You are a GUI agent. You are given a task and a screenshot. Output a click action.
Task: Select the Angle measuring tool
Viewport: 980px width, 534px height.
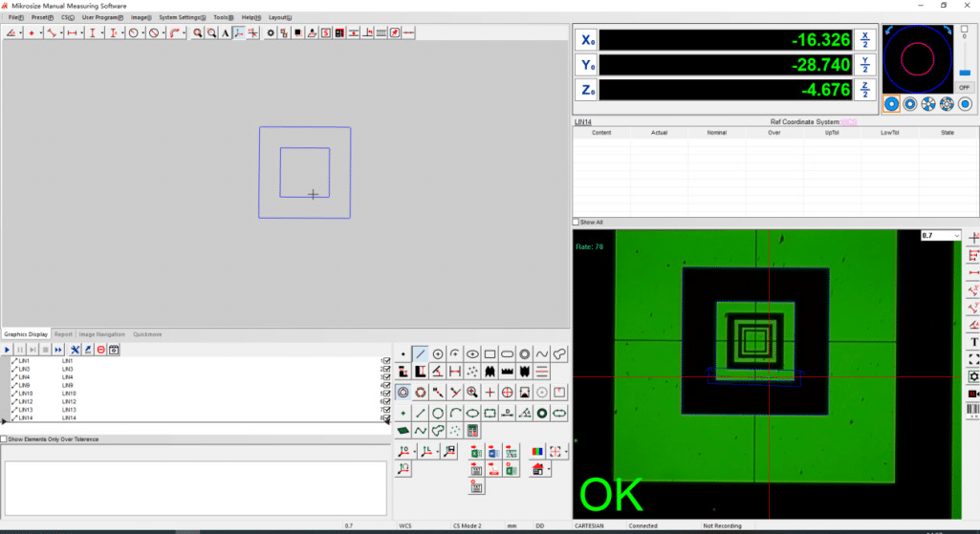pos(438,372)
